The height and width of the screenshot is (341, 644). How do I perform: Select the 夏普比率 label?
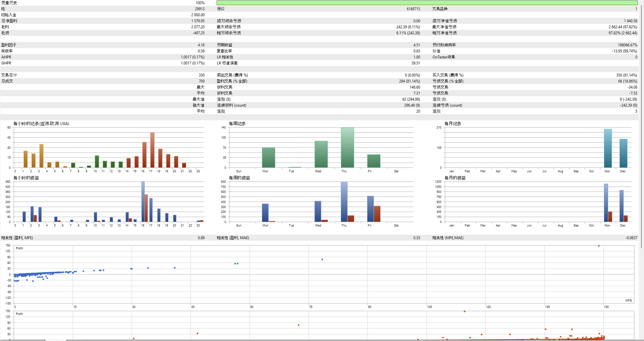pos(224,51)
